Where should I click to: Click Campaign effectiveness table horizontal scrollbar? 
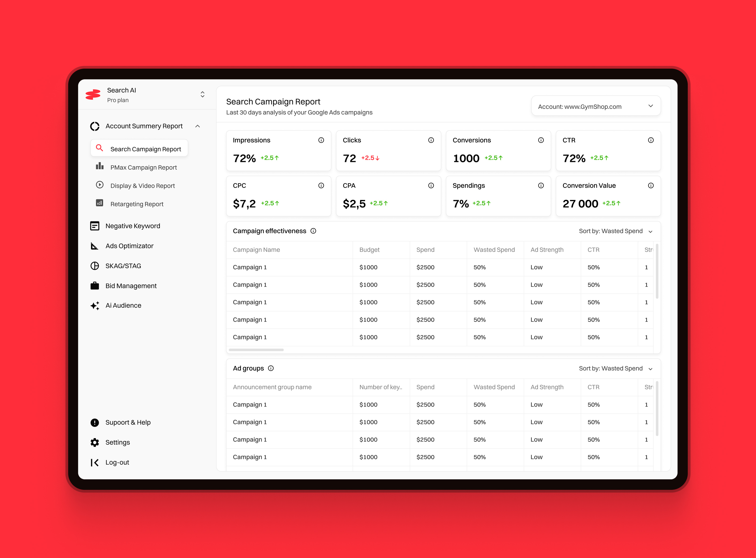tap(256, 350)
